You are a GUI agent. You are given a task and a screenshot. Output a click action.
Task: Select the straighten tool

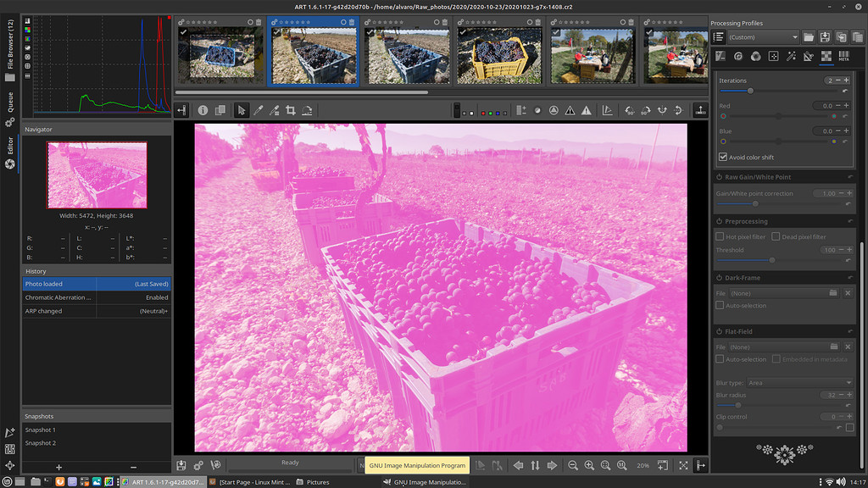click(x=306, y=111)
